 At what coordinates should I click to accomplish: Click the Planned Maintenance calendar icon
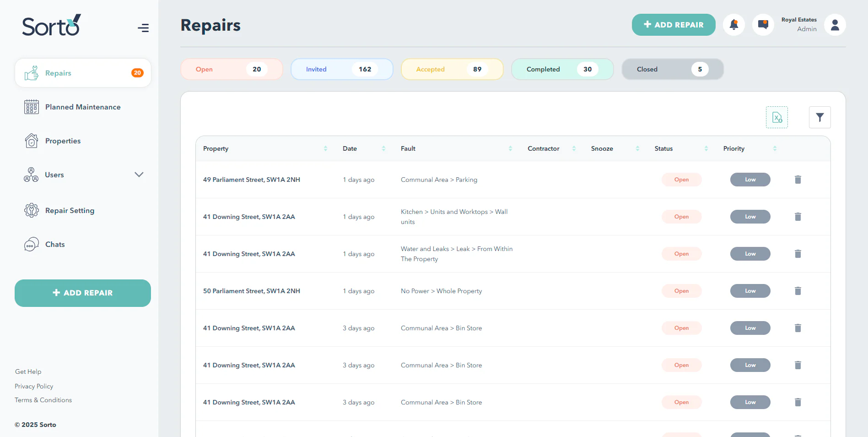coord(32,107)
